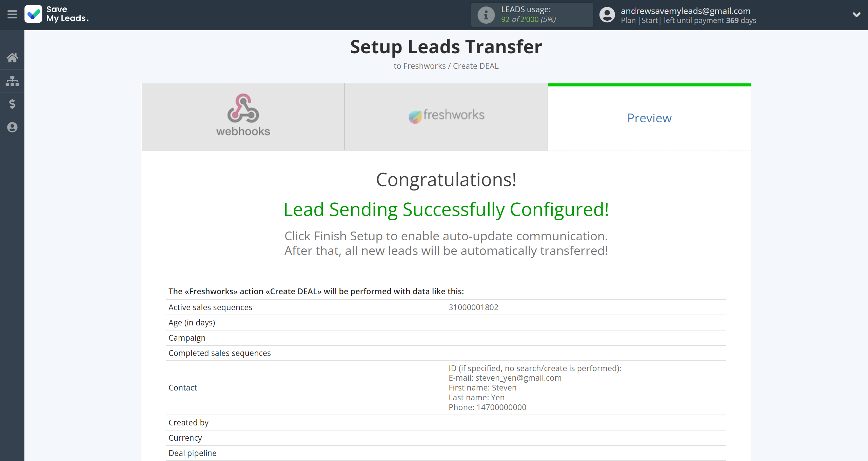Viewport: 868px width, 461px height.
Task: Click the Freshworks integration icon
Action: point(446,115)
